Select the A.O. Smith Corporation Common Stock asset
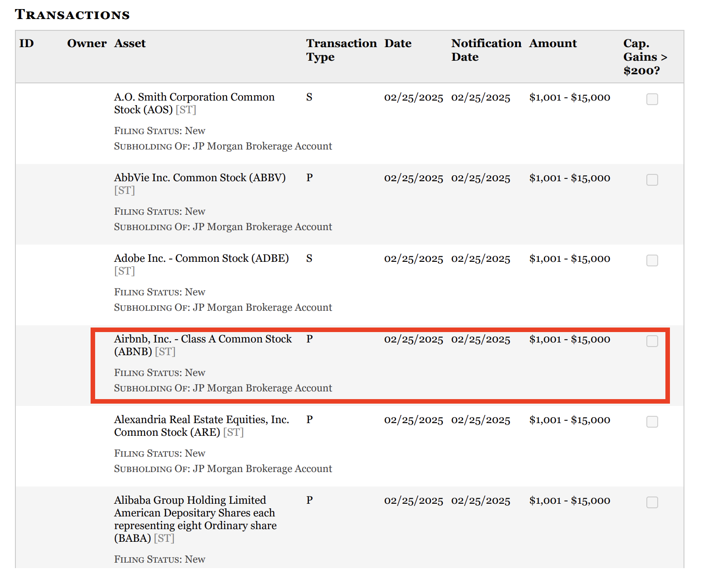Screen dimensions: 703x588 pyautogui.click(x=194, y=103)
